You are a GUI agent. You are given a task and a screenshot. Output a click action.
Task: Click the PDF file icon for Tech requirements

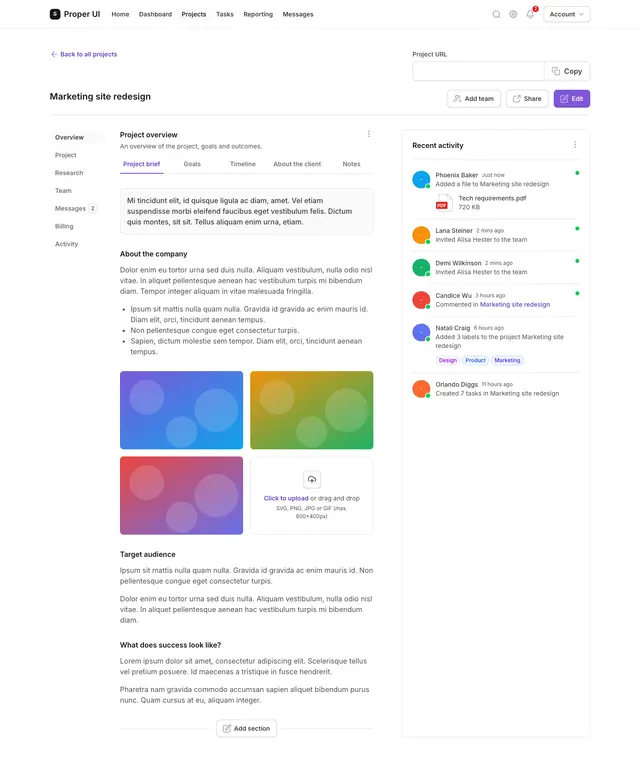click(444, 202)
